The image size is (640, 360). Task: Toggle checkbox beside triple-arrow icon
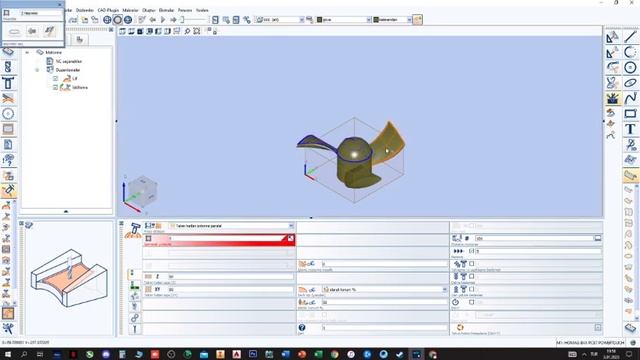click(x=472, y=251)
